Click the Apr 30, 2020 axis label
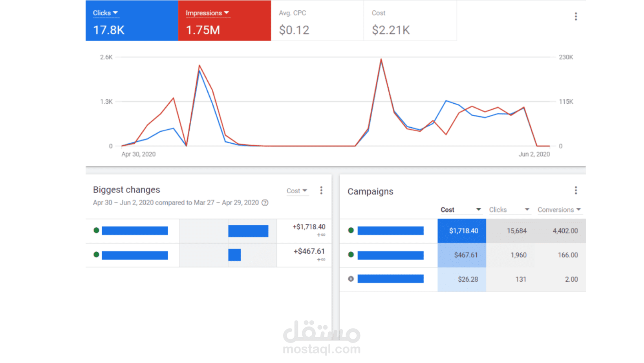The width and height of the screenshot is (644, 363). tap(139, 154)
